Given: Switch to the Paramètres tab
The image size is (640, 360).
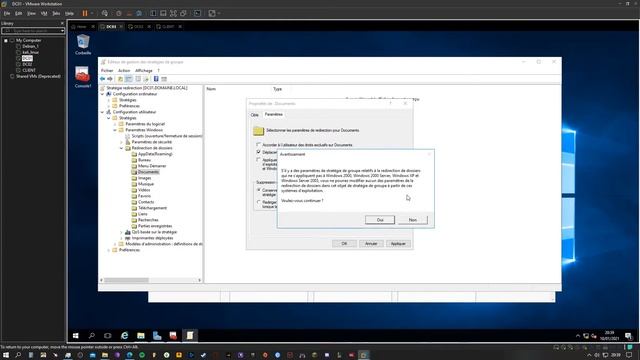Looking at the screenshot, I should 273,114.
